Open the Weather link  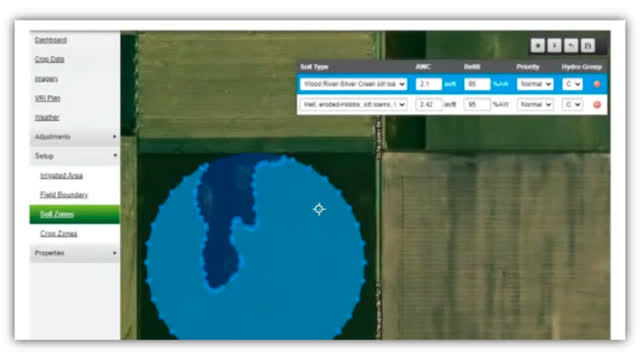pyautogui.click(x=47, y=118)
